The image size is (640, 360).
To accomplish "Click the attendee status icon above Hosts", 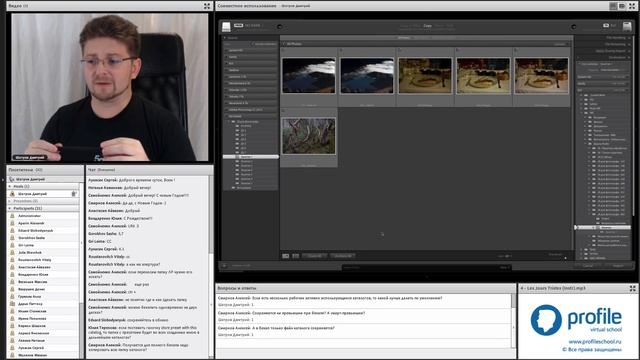I will tap(11, 179).
